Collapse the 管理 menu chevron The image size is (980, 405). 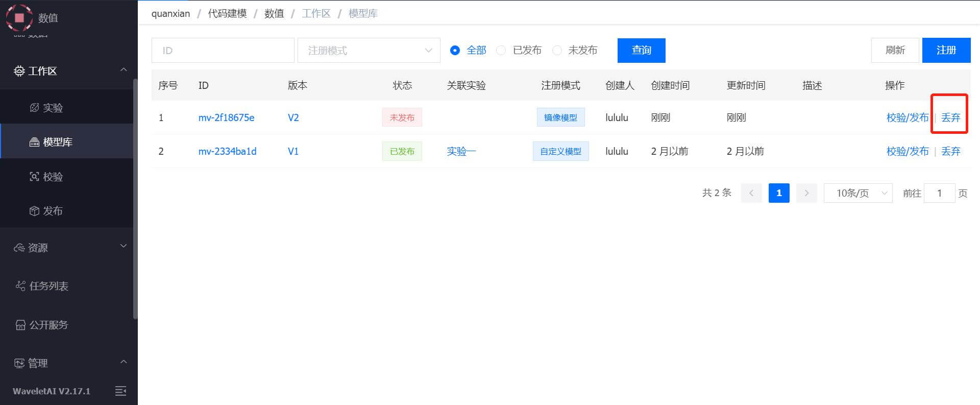[x=124, y=362]
